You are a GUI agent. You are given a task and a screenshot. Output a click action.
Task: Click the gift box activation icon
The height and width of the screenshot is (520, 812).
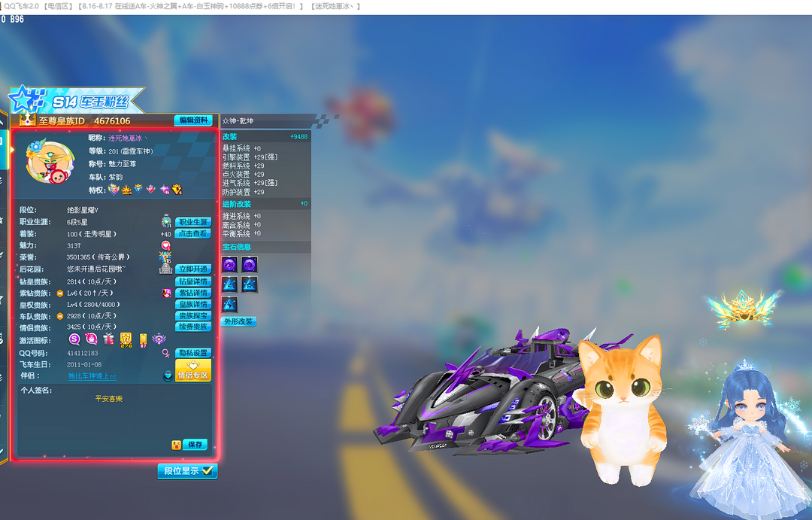click(x=108, y=339)
